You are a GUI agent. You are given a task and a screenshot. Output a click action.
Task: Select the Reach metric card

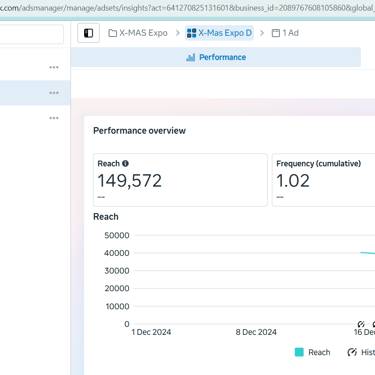point(180,180)
